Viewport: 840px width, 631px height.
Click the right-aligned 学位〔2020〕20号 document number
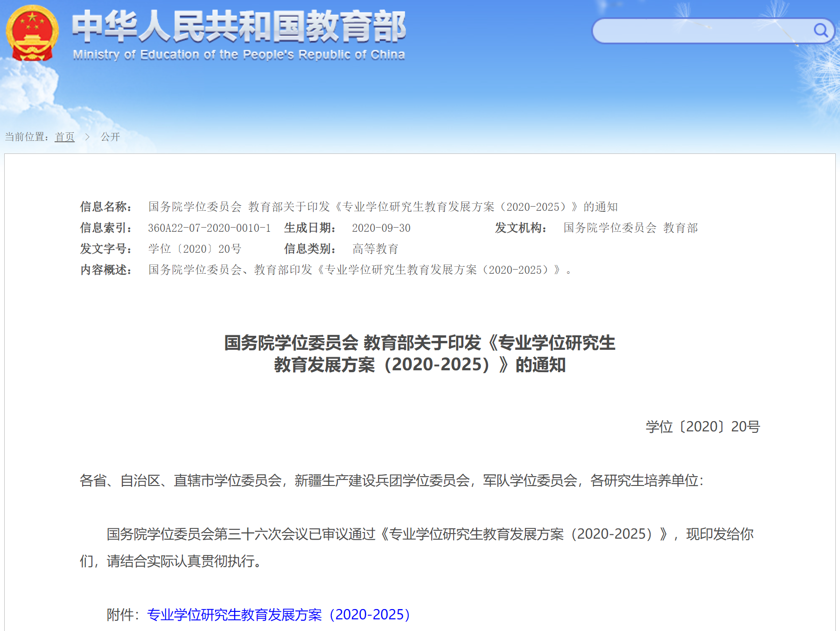(702, 427)
